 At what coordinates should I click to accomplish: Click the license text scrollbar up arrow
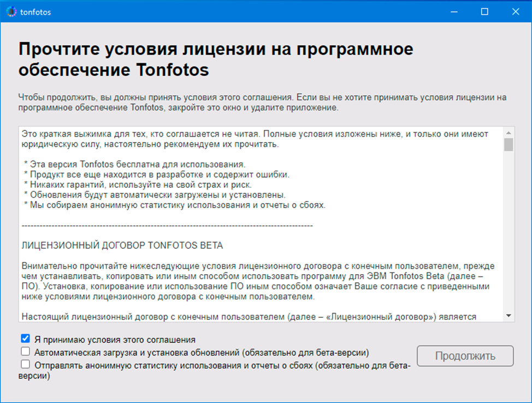pyautogui.click(x=509, y=133)
